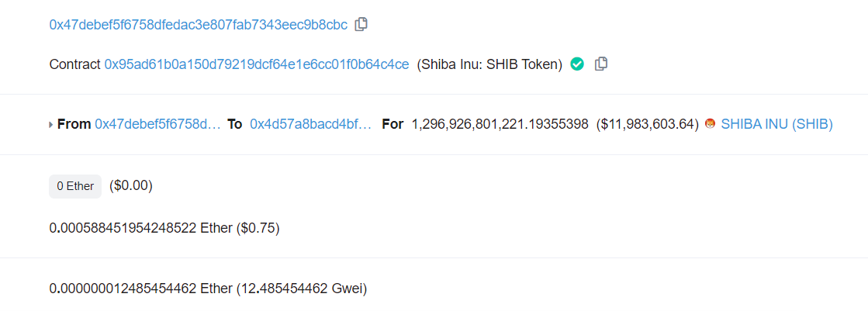Viewport: 868px width, 311px height.
Task: Click the ($0.00) value text
Action: [130, 186]
